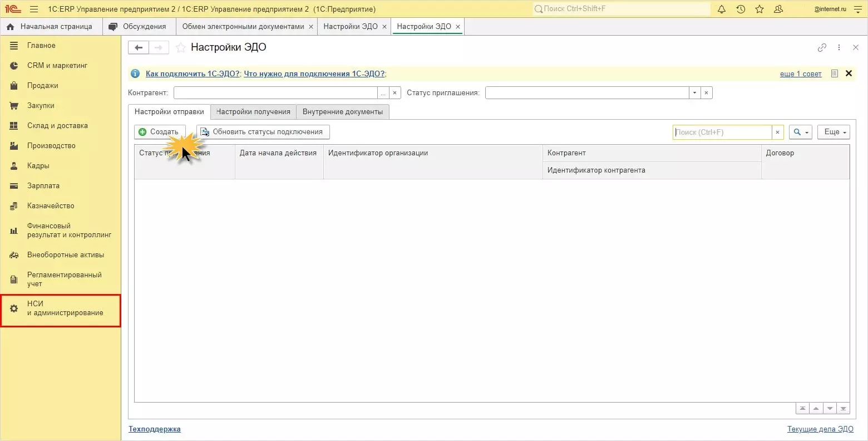Open Контрагент selection ellipsis button

(383, 93)
